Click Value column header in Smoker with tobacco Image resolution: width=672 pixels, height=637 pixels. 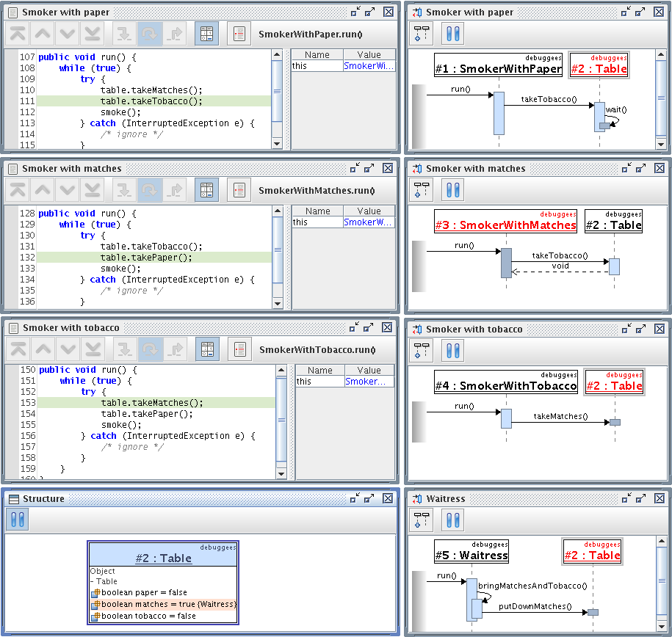pos(369,371)
